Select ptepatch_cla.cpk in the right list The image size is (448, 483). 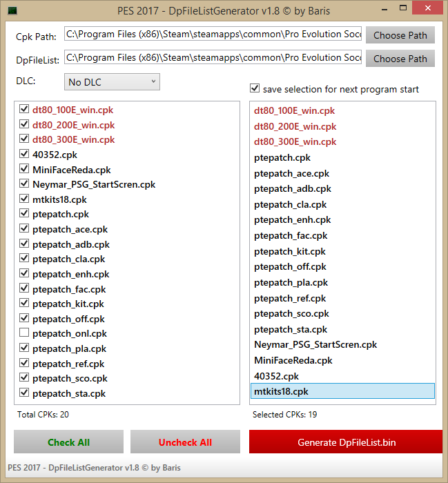(x=342, y=204)
